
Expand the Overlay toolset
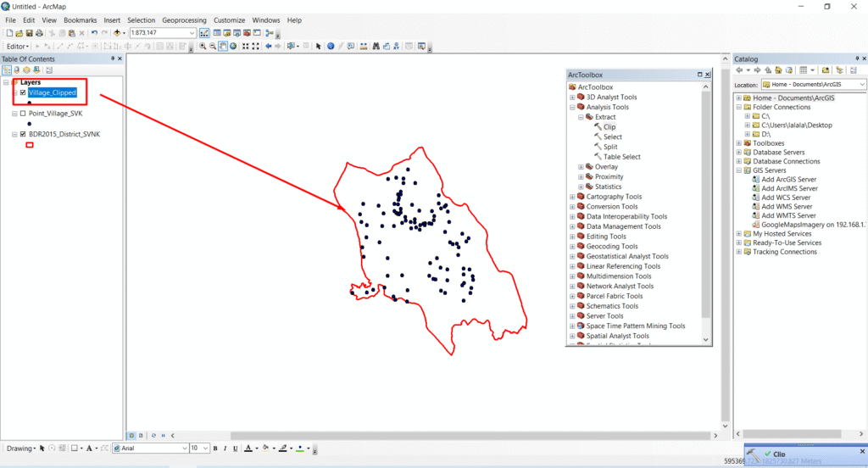[581, 167]
